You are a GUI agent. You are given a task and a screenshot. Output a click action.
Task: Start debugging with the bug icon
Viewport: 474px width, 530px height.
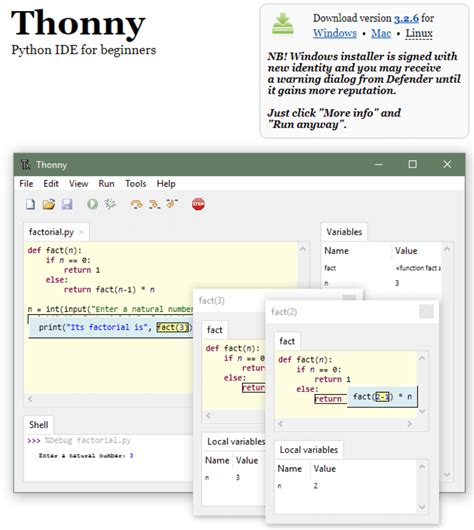click(110, 204)
